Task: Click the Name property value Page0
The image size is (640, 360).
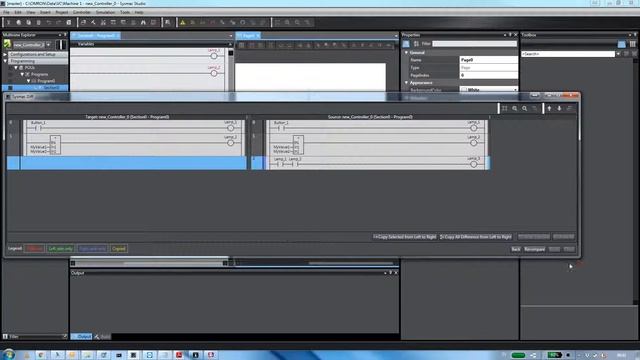Action: click(x=489, y=60)
